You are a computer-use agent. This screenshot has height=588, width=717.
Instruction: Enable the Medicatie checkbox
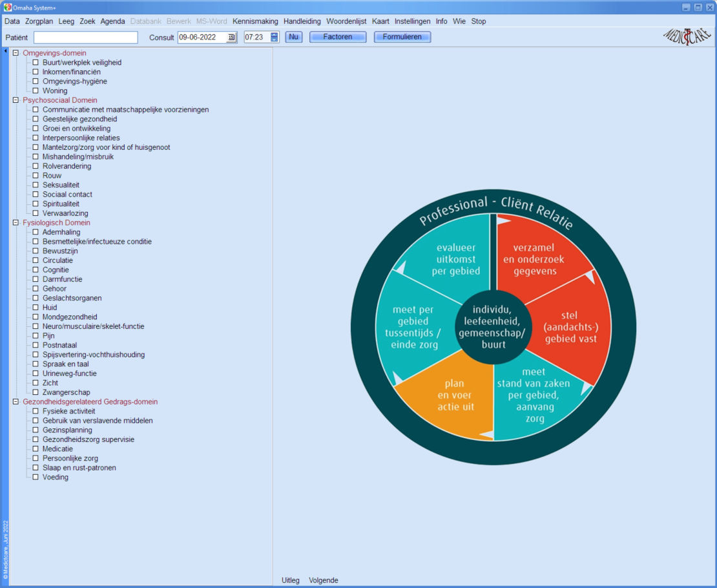point(36,448)
